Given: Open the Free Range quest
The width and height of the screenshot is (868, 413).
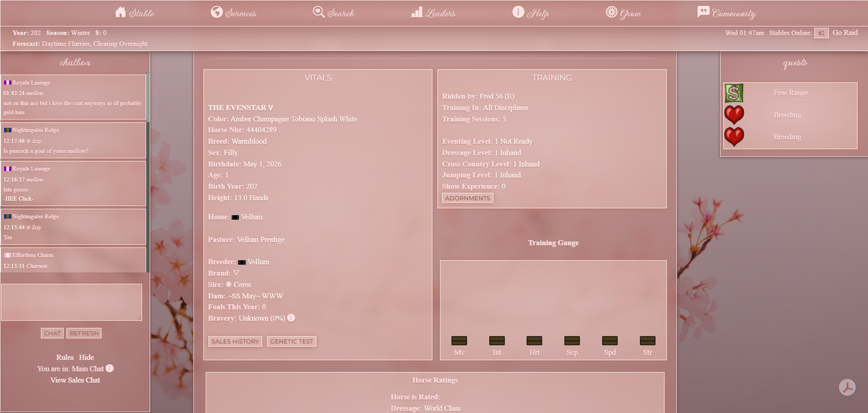Looking at the screenshot, I should tap(791, 93).
